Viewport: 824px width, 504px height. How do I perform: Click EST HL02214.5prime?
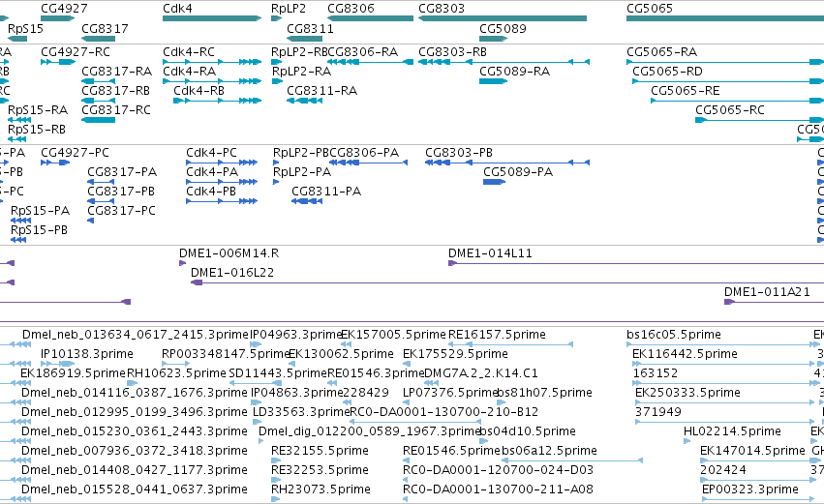click(732, 432)
